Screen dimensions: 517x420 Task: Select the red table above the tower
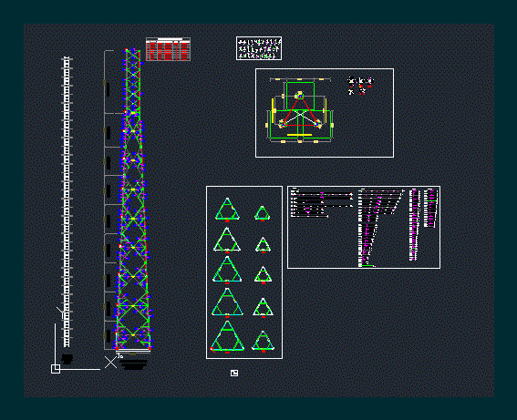coord(168,49)
